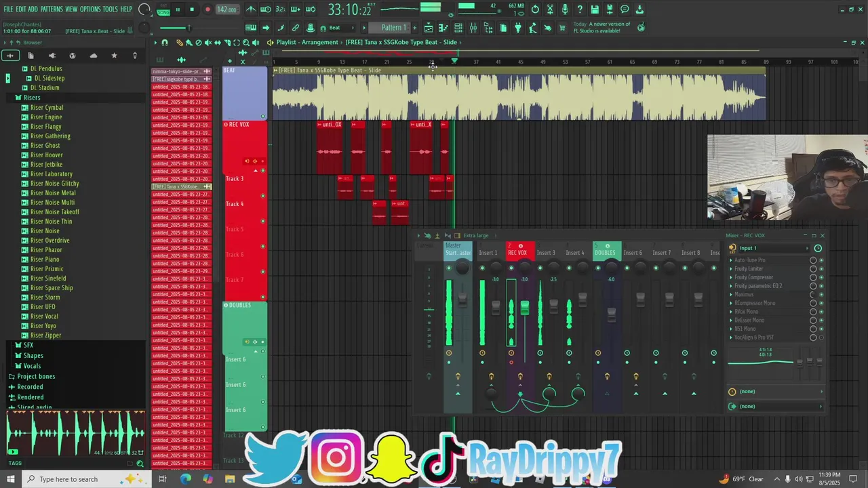Click the link chain icon in toolbar
This screenshot has height=488, width=868.
coord(296,28)
